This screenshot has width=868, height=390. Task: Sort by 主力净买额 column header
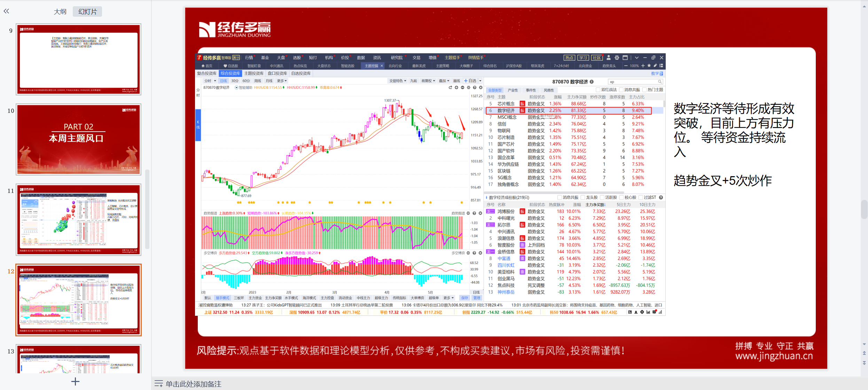595,205
